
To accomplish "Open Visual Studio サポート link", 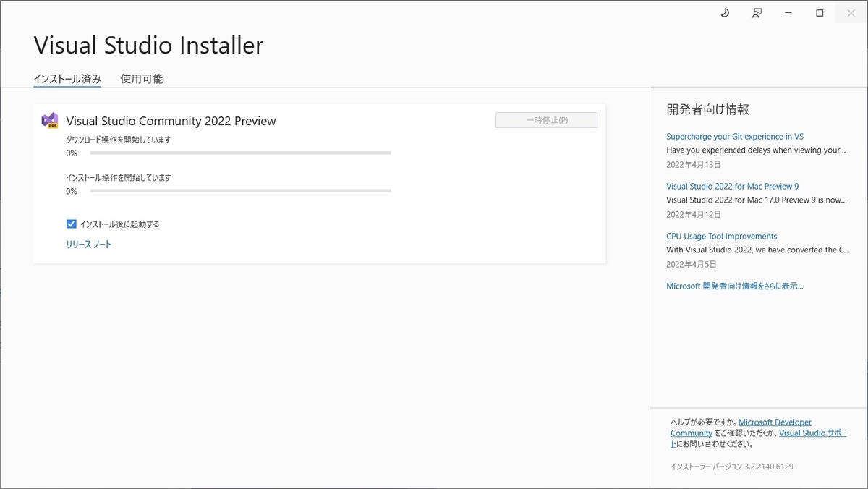I will (813, 433).
